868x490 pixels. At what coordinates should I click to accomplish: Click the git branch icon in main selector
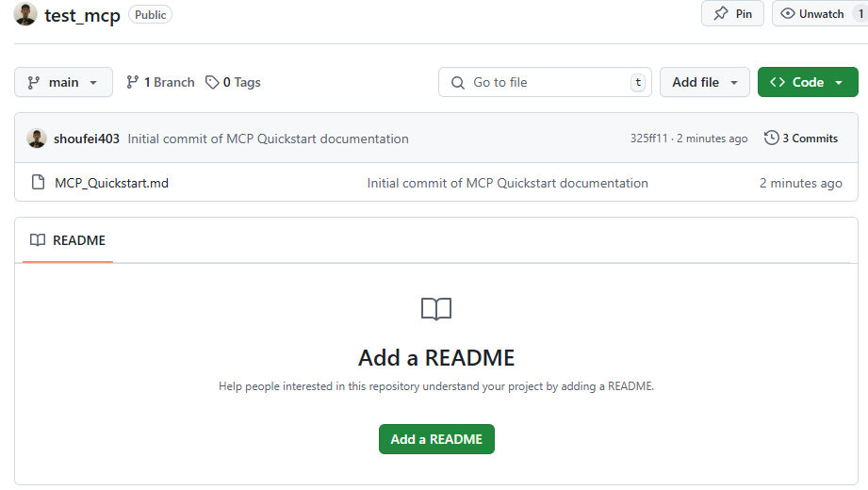point(34,83)
